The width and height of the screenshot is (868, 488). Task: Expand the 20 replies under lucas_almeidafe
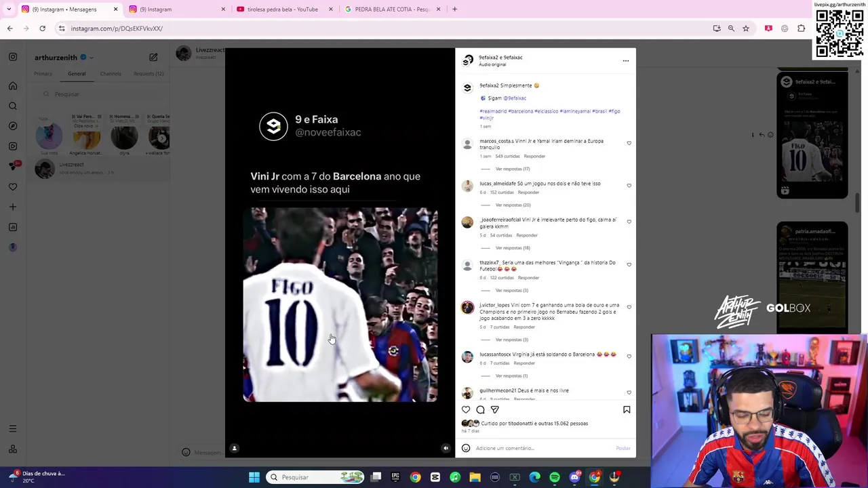(513, 205)
